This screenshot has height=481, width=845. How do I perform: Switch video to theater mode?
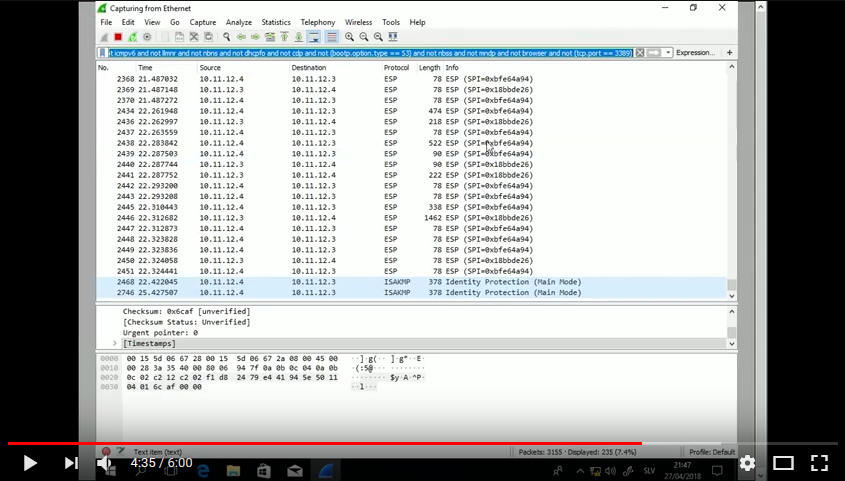click(x=783, y=463)
